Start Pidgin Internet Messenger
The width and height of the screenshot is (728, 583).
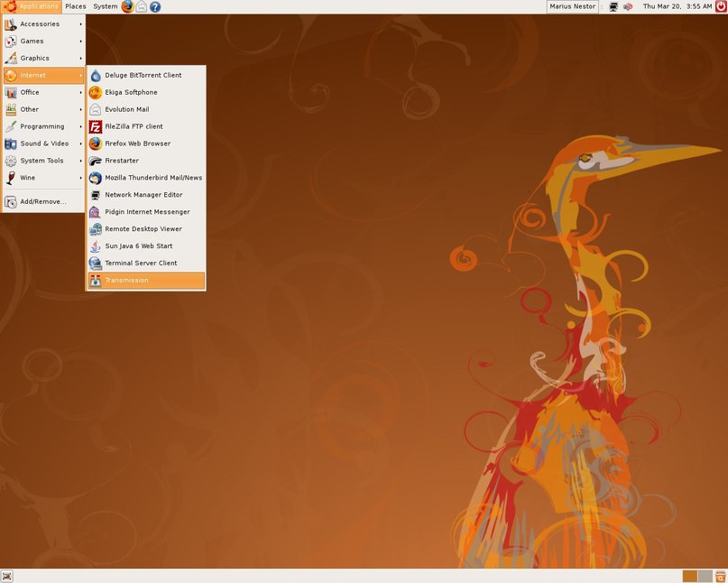147,212
